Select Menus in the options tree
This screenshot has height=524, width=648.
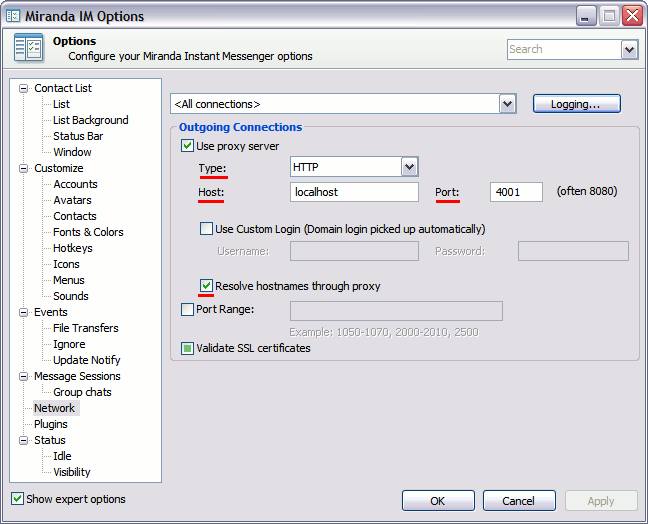pos(69,280)
